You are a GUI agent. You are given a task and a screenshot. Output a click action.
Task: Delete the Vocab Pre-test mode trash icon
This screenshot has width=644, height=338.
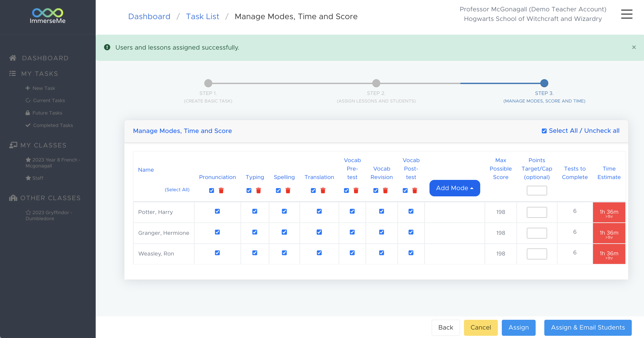pyautogui.click(x=356, y=190)
